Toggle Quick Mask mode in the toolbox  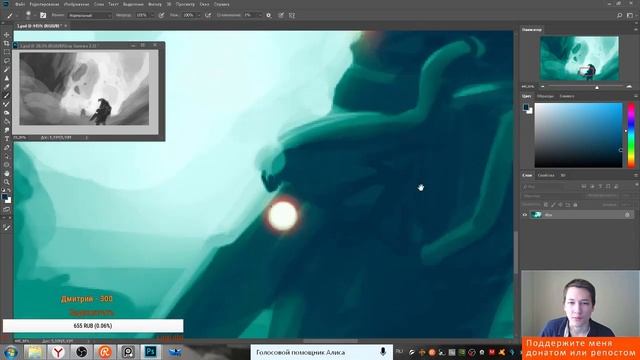point(7,209)
